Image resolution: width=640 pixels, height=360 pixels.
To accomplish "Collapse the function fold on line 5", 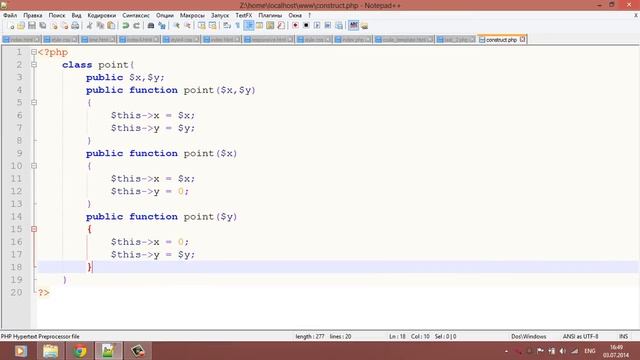I will [34, 102].
